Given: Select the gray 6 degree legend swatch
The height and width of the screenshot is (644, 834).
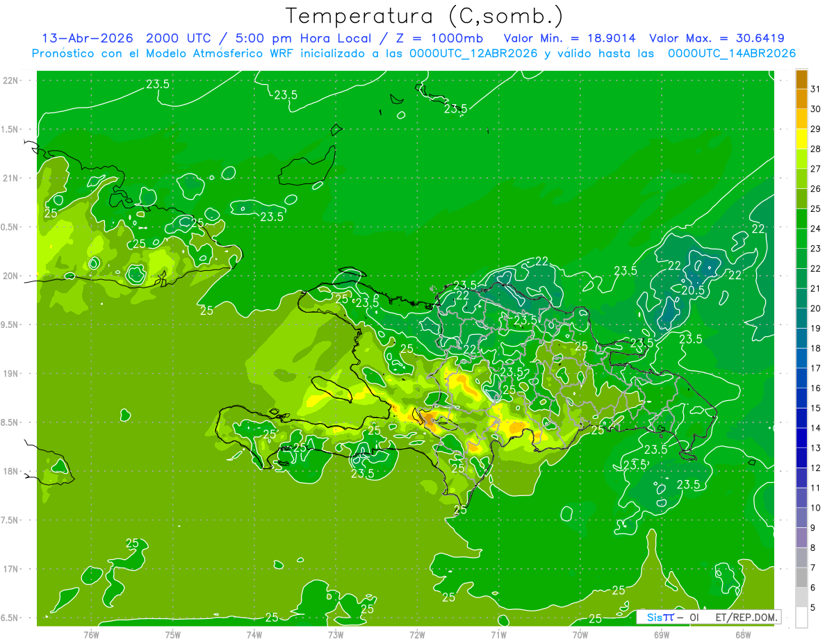Looking at the screenshot, I should pyautogui.click(x=801, y=577).
